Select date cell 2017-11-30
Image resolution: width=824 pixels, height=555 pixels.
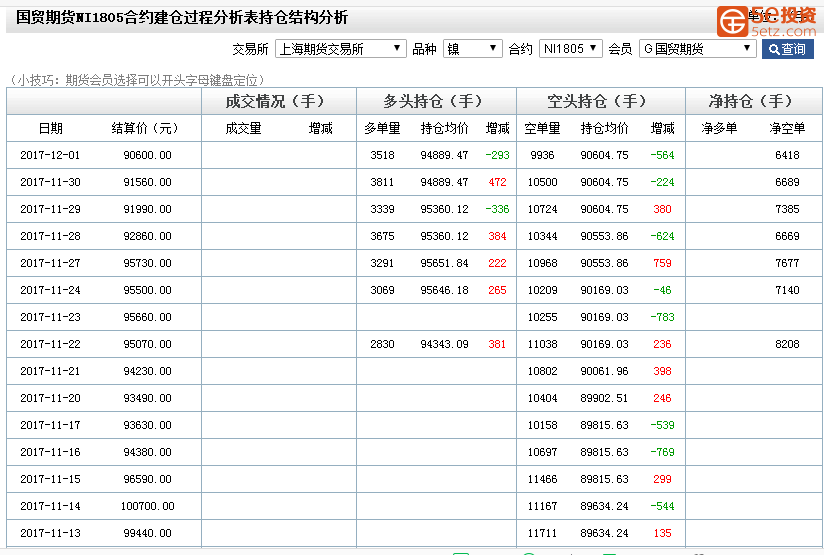(50, 182)
